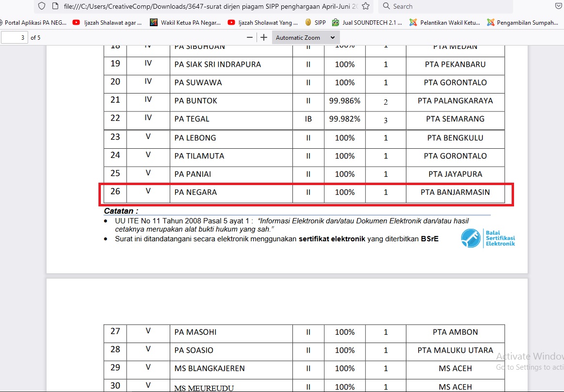The image size is (564, 392).
Task: Click the shield tracking protection icon
Action: point(42,6)
